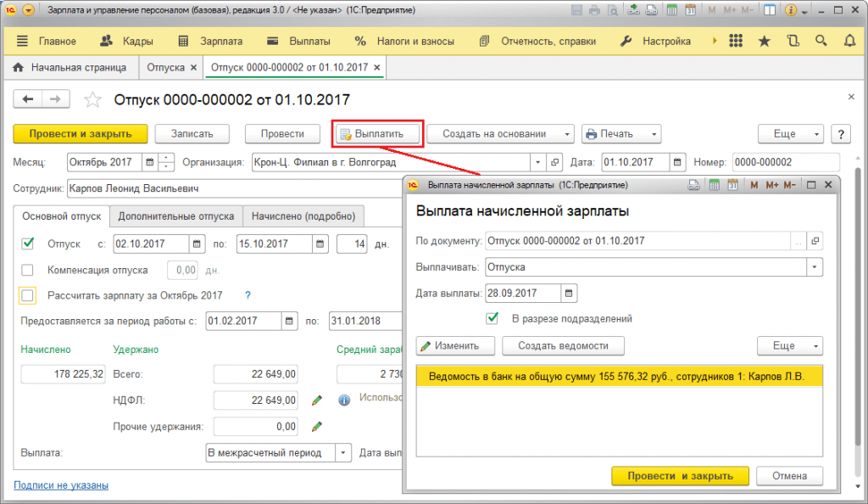Add document to favorites with star icon

(92, 99)
